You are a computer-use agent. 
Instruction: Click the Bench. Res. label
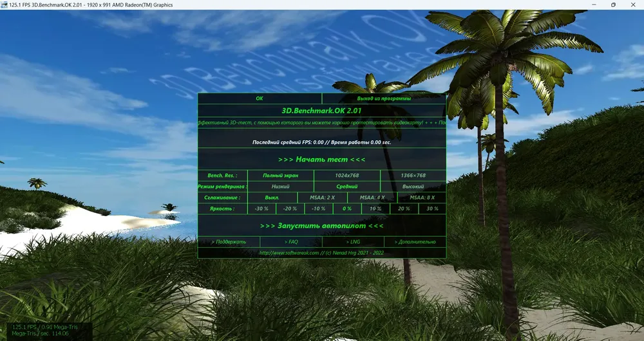pos(222,175)
